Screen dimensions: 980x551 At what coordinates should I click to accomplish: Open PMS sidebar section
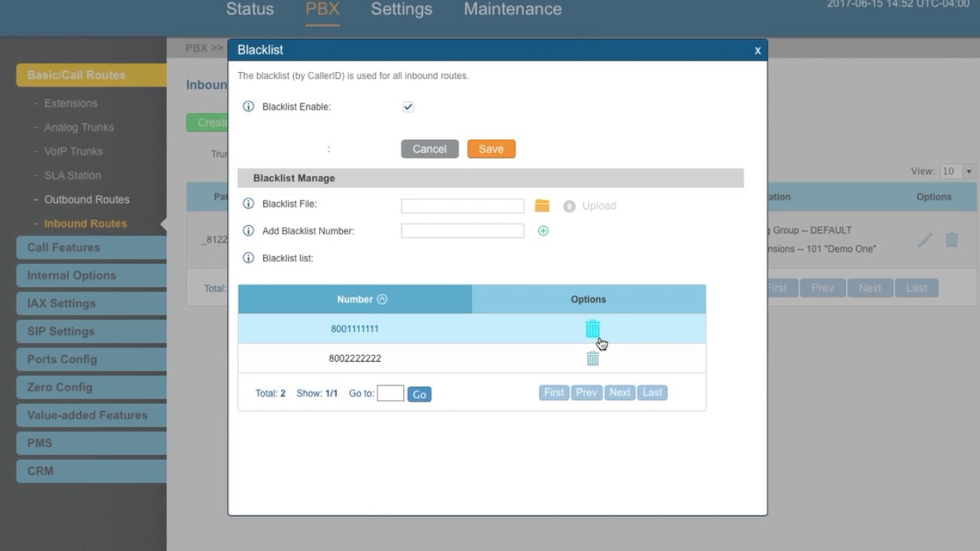pos(91,443)
